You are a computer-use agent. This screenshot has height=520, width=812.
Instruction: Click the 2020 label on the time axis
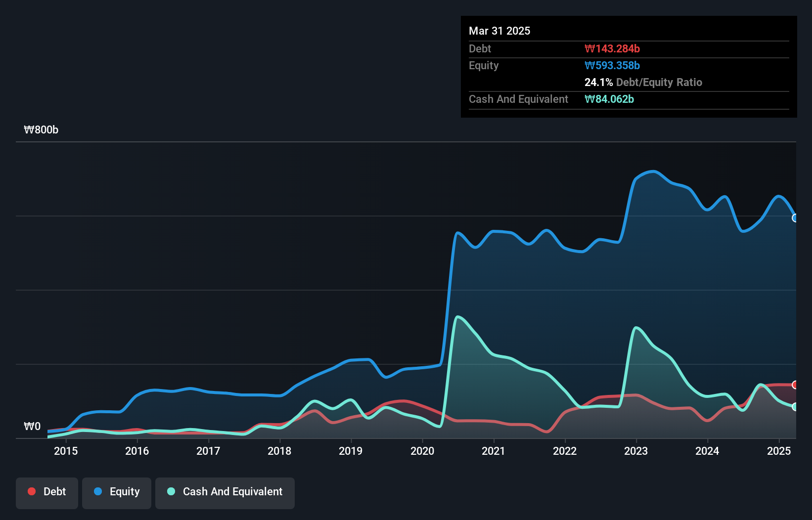point(423,451)
